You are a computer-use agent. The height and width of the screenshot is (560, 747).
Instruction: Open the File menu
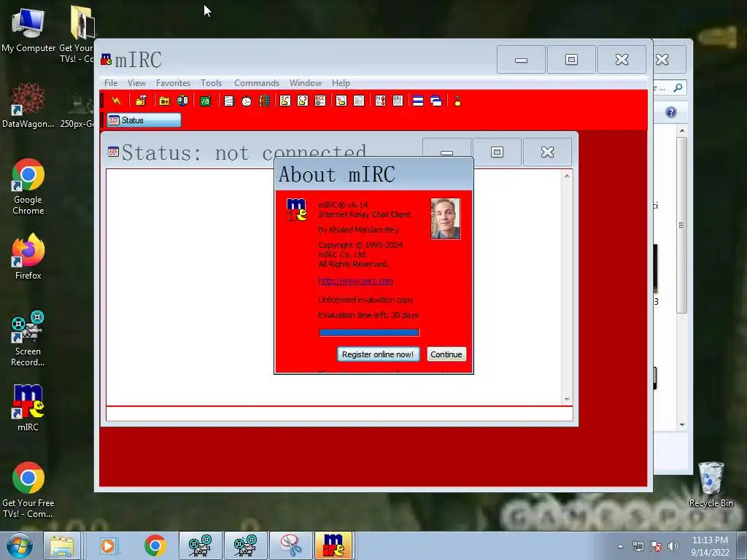111,83
